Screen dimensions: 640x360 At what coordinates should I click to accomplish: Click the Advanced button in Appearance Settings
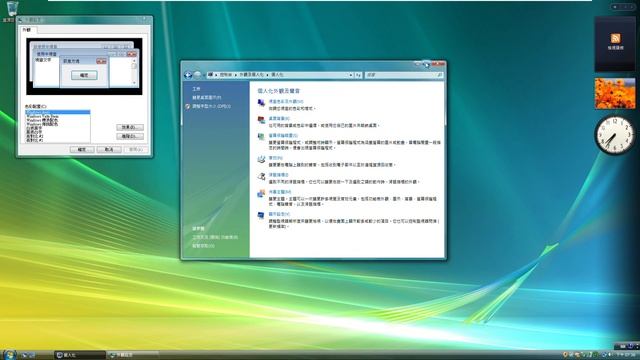130,136
